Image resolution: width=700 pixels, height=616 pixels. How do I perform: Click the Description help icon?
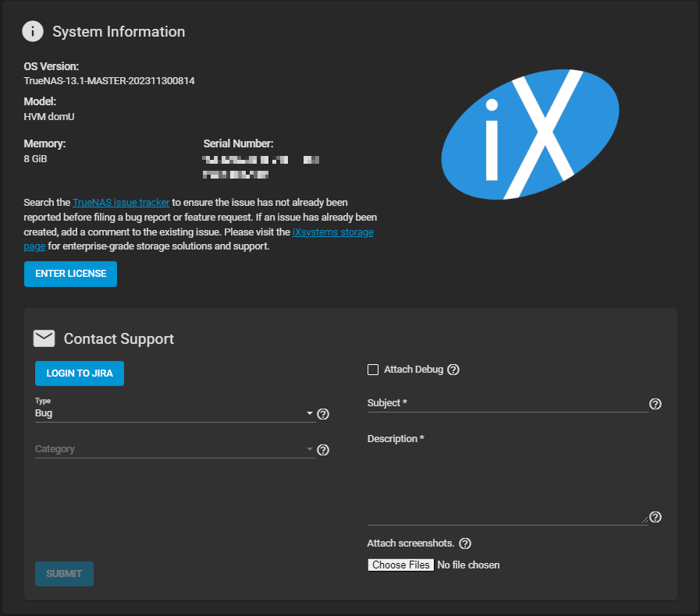click(x=656, y=517)
